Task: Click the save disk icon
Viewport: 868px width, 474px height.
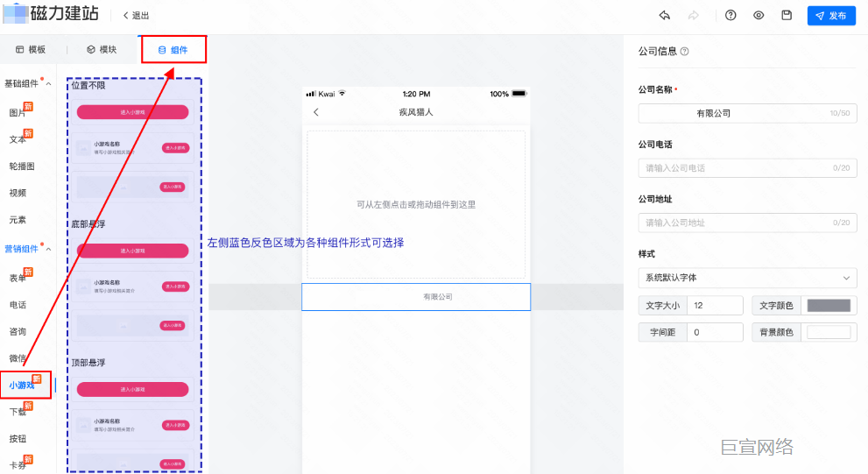Action: (787, 16)
